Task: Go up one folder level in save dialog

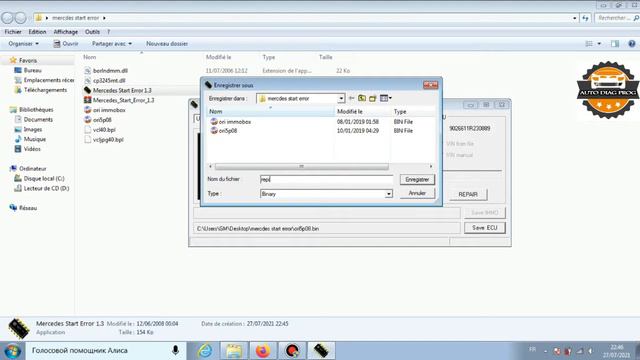Action: click(x=362, y=98)
